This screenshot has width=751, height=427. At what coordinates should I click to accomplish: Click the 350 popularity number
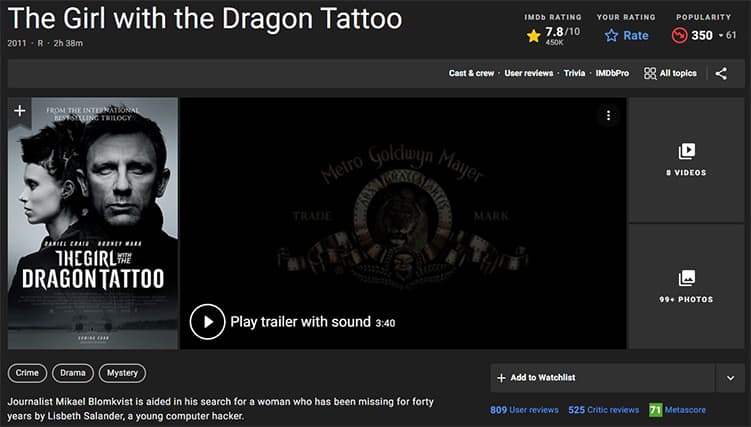702,35
